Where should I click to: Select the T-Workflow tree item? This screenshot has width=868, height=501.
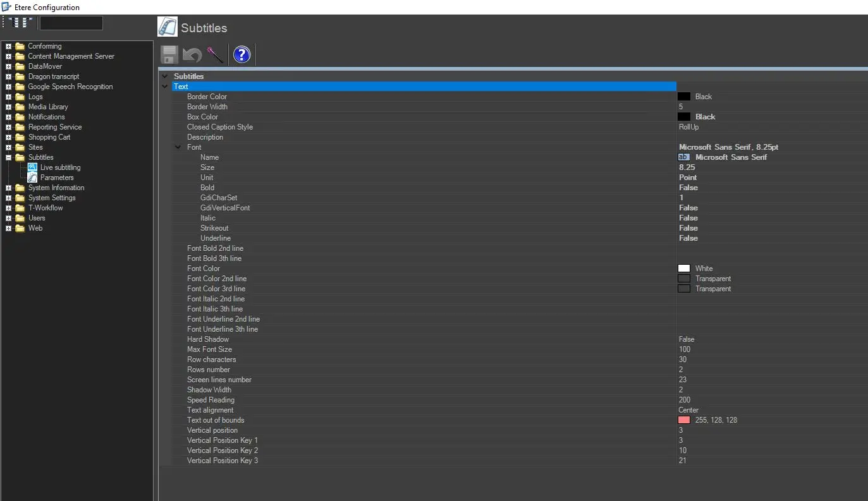pos(46,208)
